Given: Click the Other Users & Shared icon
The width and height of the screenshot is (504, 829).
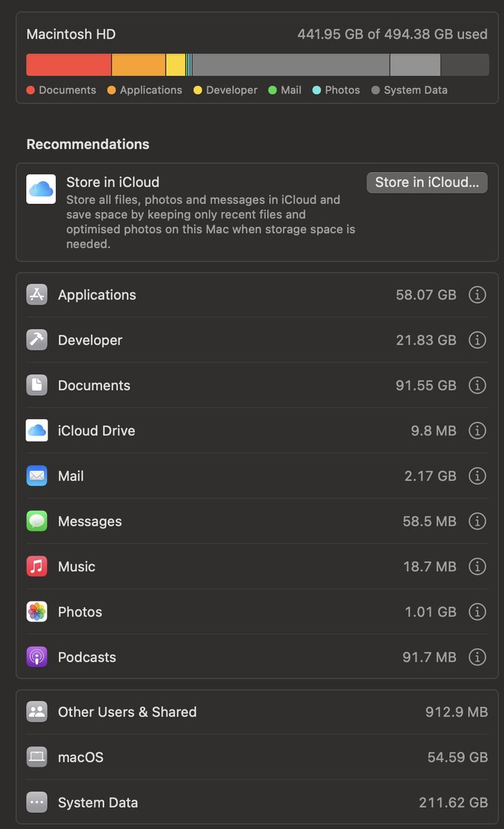Looking at the screenshot, I should click(37, 712).
